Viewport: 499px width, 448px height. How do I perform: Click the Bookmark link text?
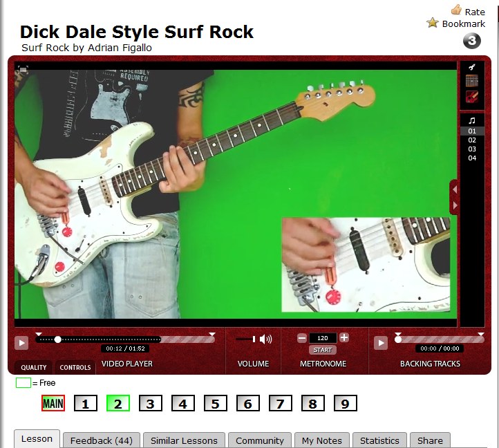point(464,24)
